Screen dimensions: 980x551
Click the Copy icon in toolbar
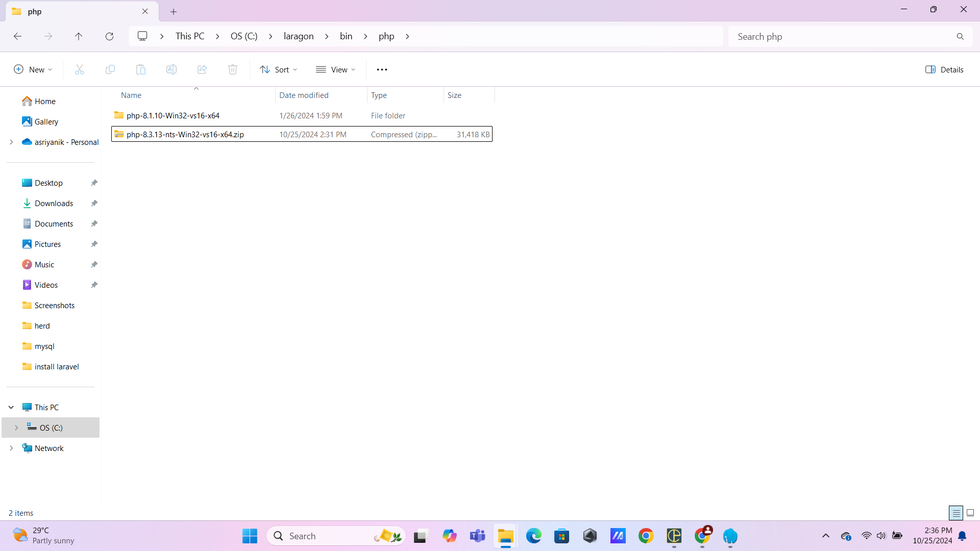coord(110,69)
